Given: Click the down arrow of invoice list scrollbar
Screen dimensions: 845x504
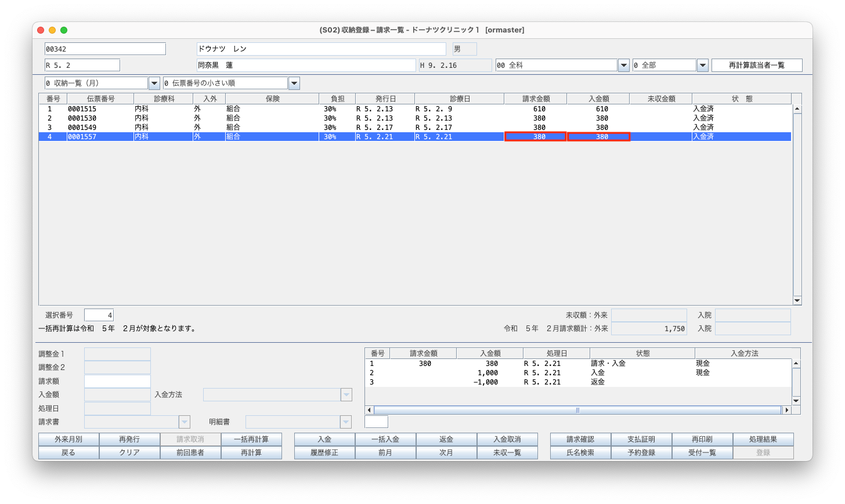Looking at the screenshot, I should point(797,300).
